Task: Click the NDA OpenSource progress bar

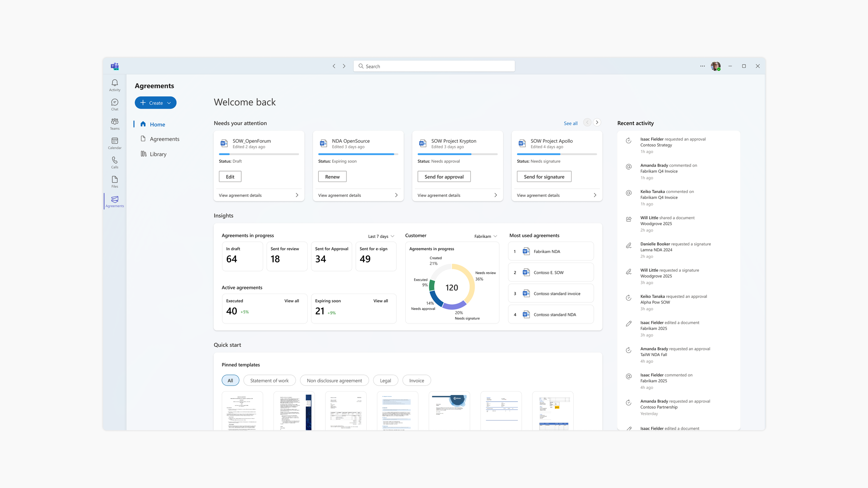Action: point(358,154)
